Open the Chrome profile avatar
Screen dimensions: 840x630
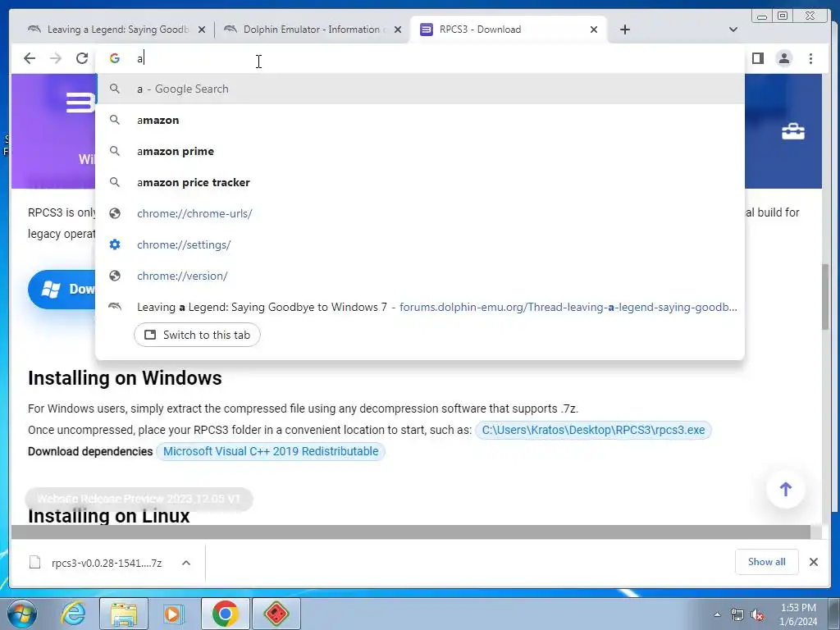pyautogui.click(x=783, y=58)
